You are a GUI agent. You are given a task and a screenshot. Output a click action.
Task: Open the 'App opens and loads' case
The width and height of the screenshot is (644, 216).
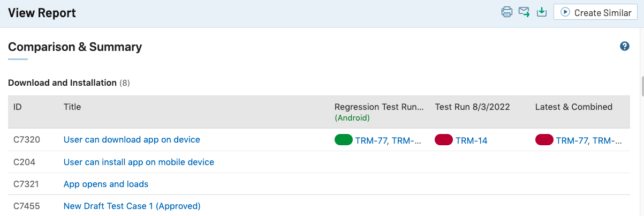tap(106, 184)
